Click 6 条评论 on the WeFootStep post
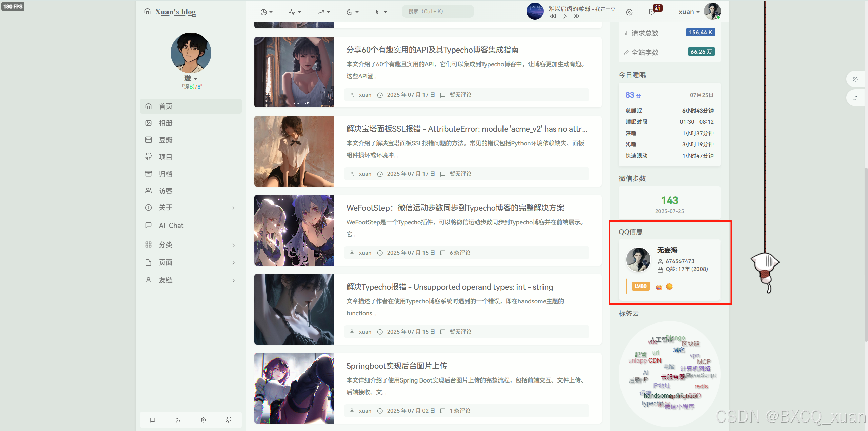Screen dimensions: 868x431 tap(460, 253)
